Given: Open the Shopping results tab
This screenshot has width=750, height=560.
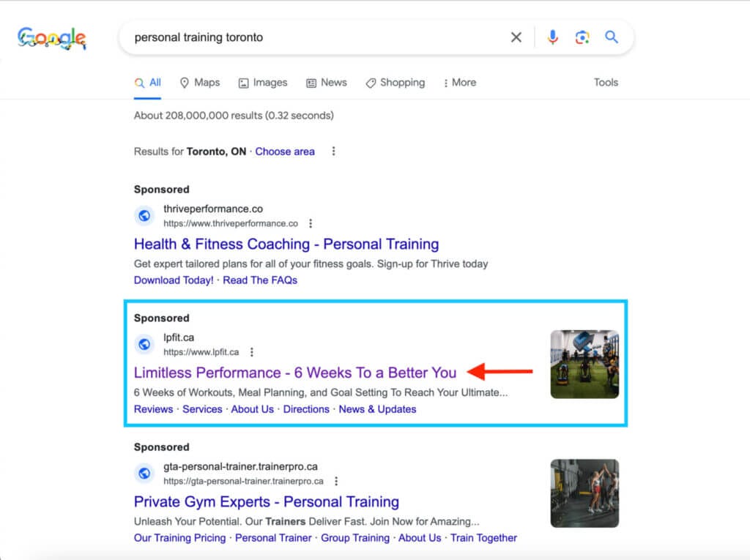Looking at the screenshot, I should pyautogui.click(x=396, y=83).
